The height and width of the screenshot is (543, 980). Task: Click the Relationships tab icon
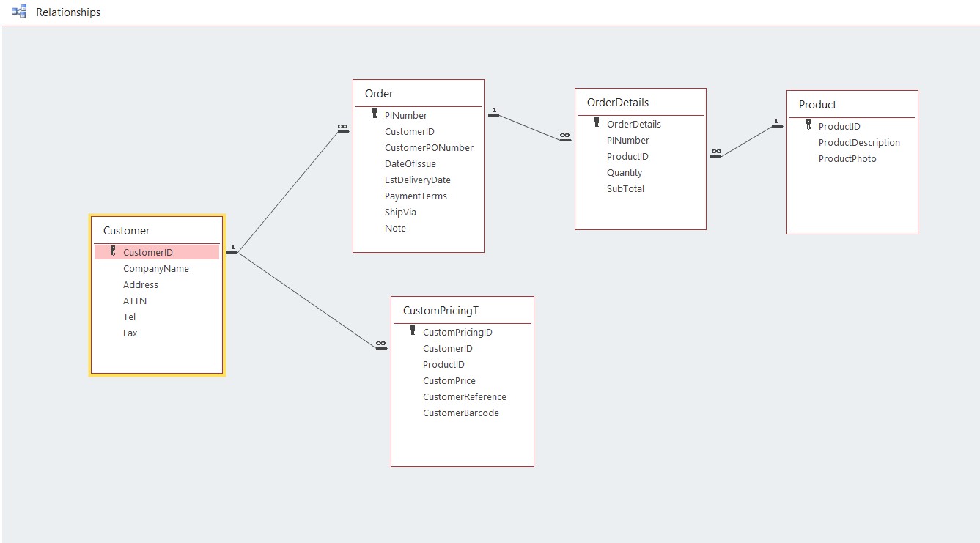click(x=19, y=12)
